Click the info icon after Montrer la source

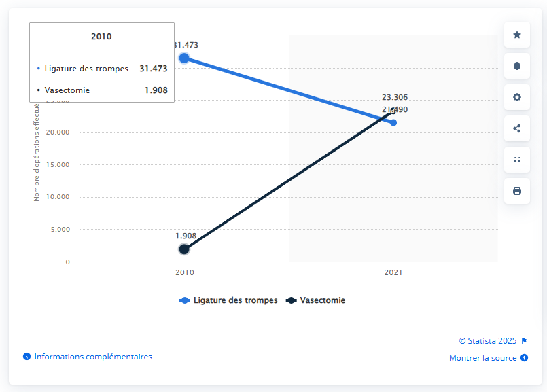click(x=524, y=358)
